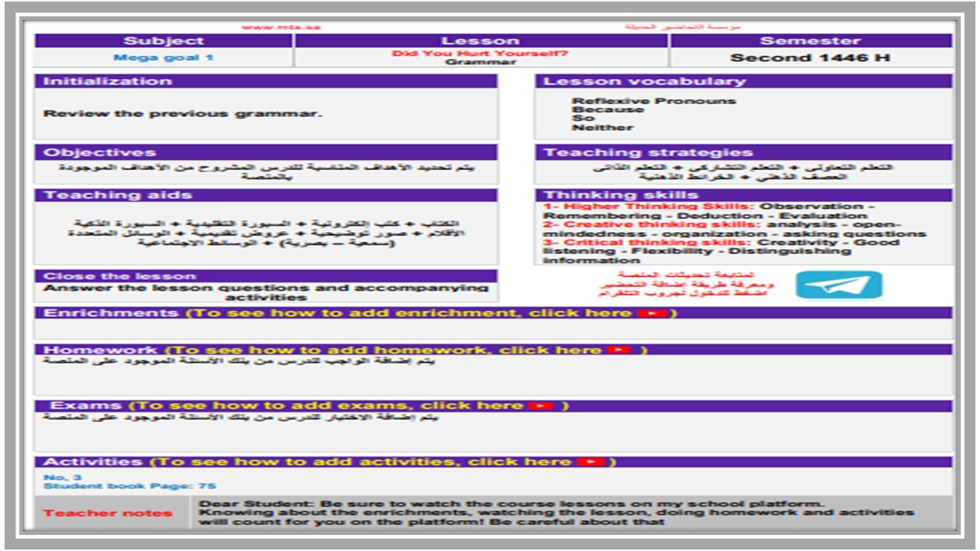Click the 'Thinking skills' section heading
Screen dimensions: 980x551
point(621,195)
